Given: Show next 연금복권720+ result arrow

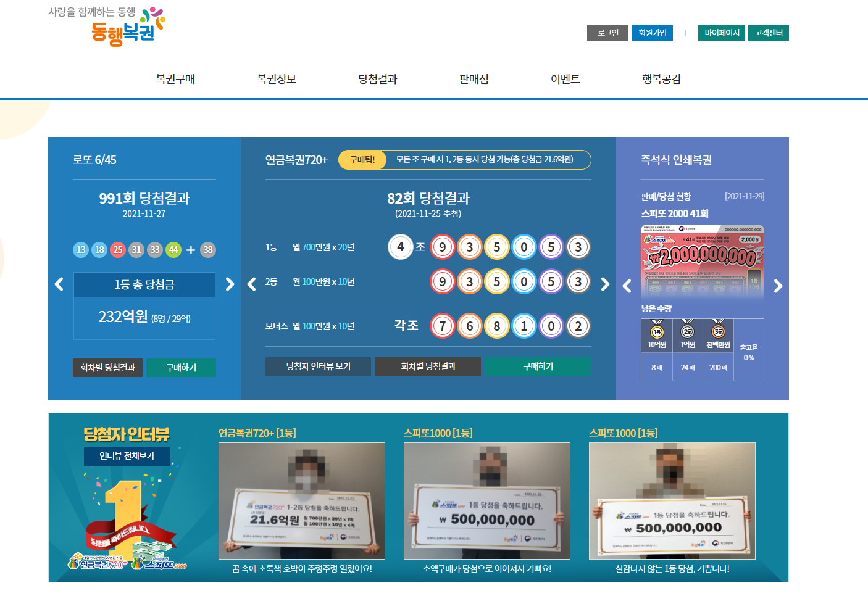Looking at the screenshot, I should pos(605,284).
